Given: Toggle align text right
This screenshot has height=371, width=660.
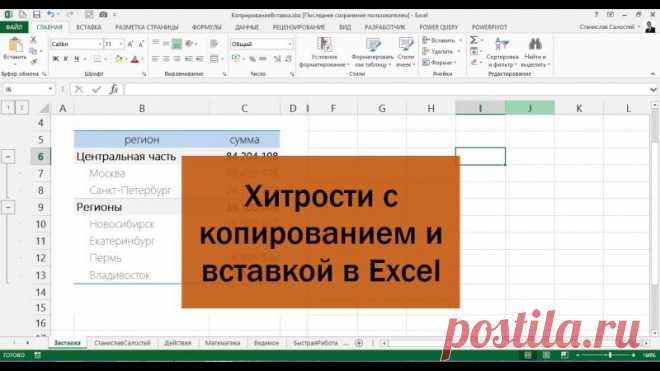Looking at the screenshot, I should point(177,59).
